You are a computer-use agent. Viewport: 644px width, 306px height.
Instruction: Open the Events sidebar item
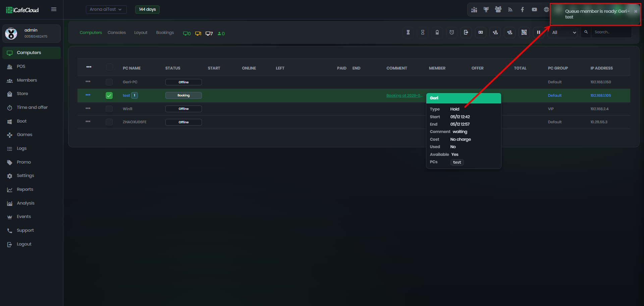[x=32, y=217]
